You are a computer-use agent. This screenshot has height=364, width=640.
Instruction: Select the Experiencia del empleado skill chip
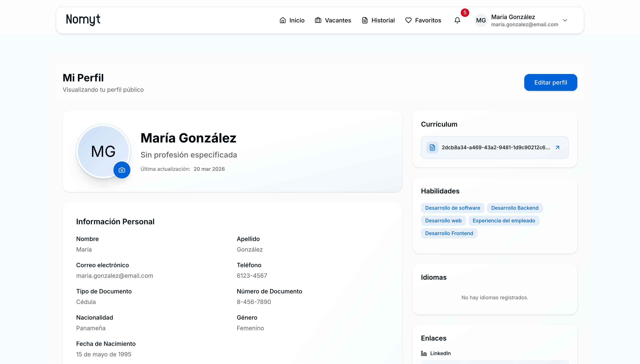pos(504,220)
